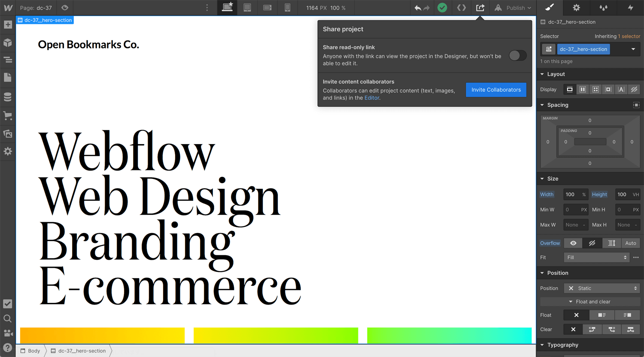Image resolution: width=644 pixels, height=357 pixels.
Task: Click the Redo arrow
Action: tap(426, 8)
